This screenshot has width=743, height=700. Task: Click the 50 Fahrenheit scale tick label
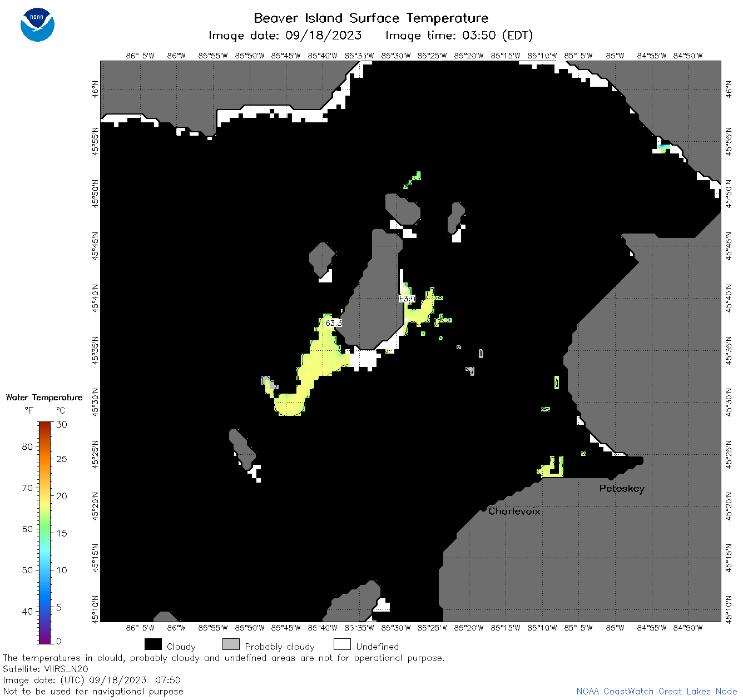27,570
